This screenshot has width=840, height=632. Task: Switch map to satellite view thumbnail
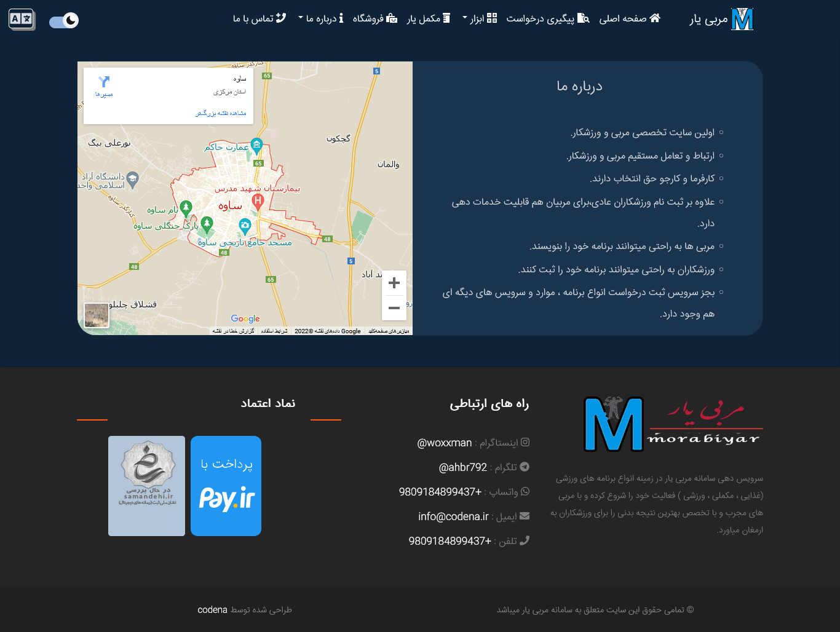click(97, 315)
